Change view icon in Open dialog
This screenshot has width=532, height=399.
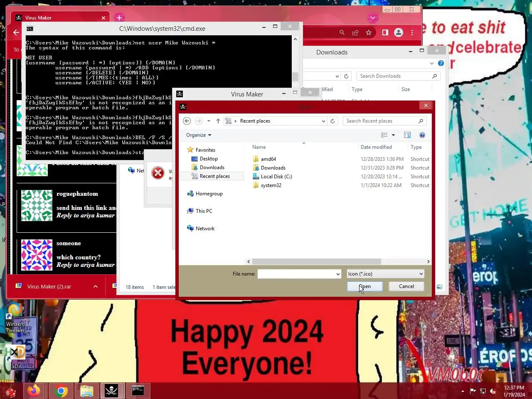[384, 135]
